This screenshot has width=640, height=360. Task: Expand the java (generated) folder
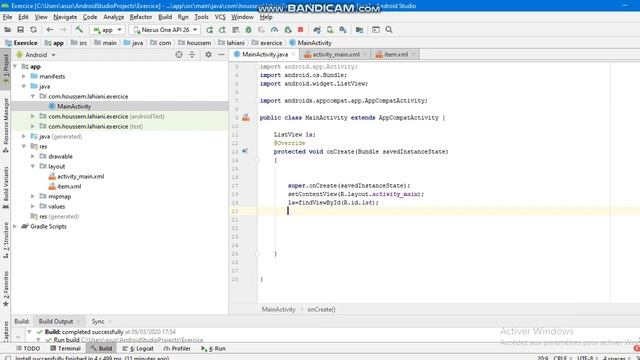pyautogui.click(x=24, y=136)
